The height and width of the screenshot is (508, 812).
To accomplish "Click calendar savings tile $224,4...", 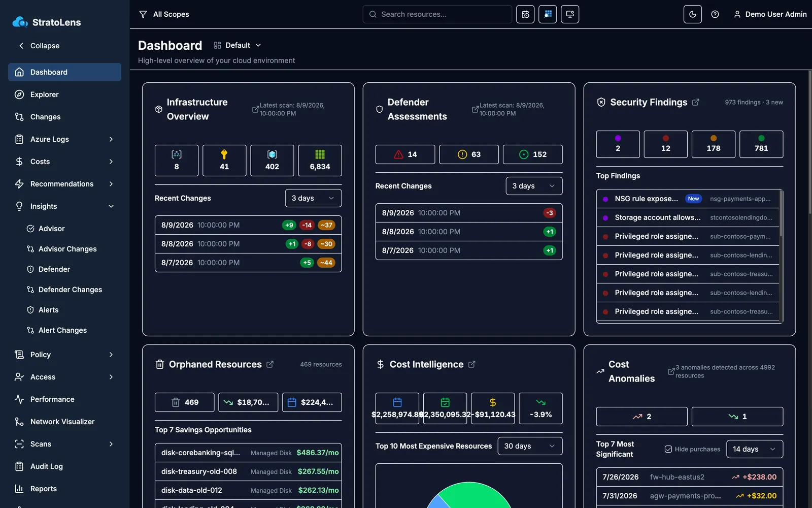I will 312,402.
